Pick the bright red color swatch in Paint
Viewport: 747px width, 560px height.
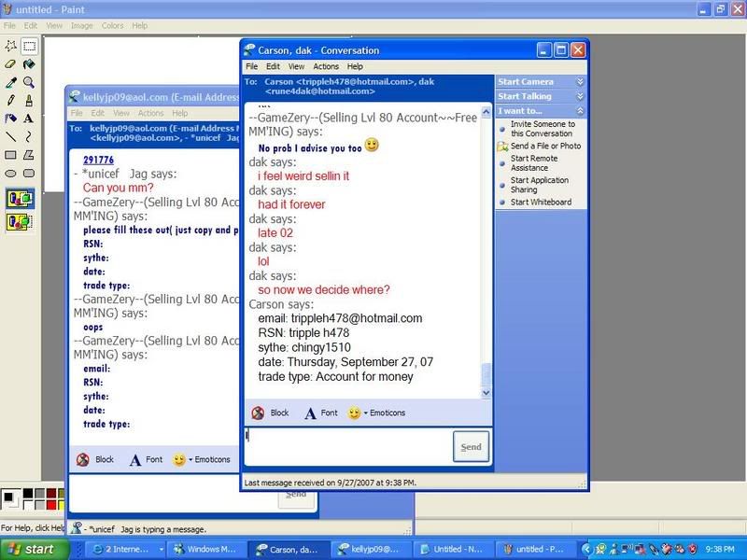click(x=51, y=504)
